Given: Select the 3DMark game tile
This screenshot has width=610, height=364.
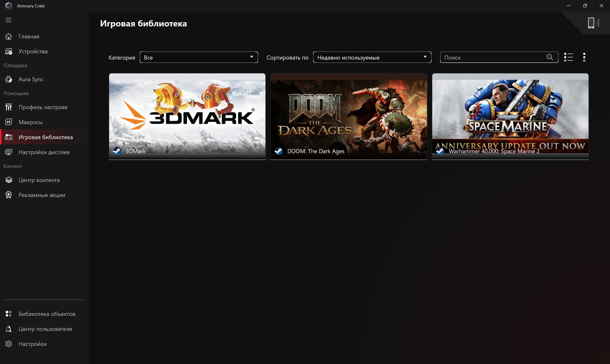Looking at the screenshot, I should (187, 116).
